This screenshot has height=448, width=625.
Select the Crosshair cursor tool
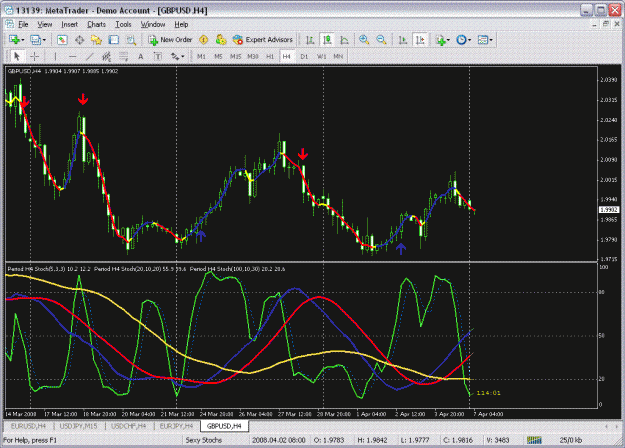[35, 57]
